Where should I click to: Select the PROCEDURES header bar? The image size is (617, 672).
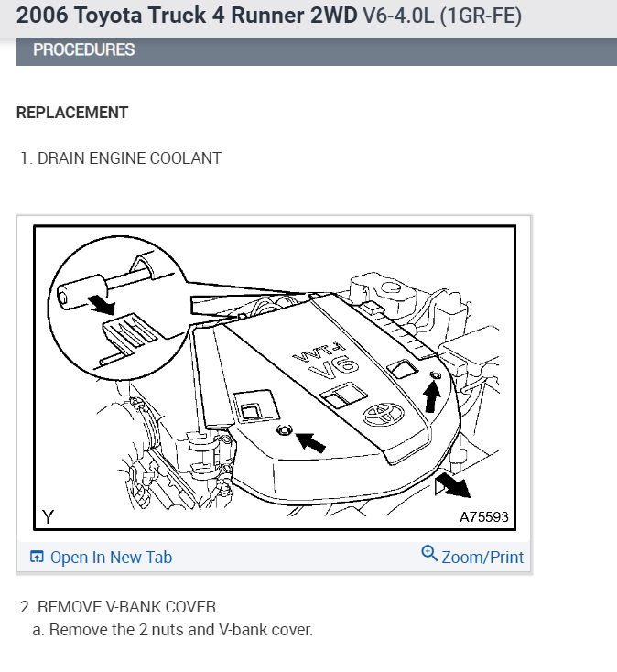[317, 51]
